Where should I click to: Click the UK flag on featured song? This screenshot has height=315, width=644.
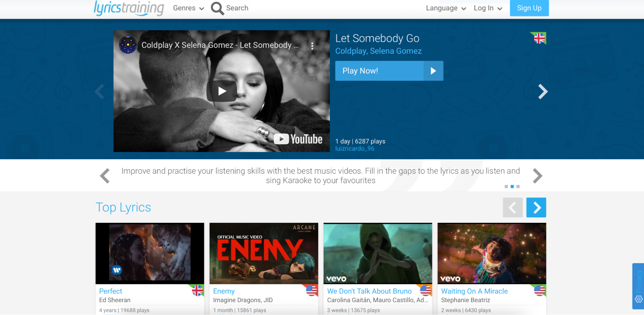pyautogui.click(x=539, y=38)
